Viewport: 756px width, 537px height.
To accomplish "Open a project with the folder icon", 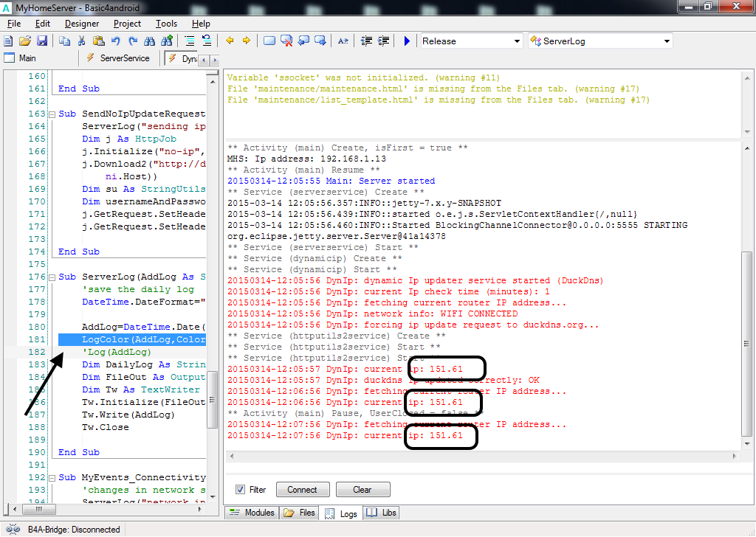I will pos(25,41).
